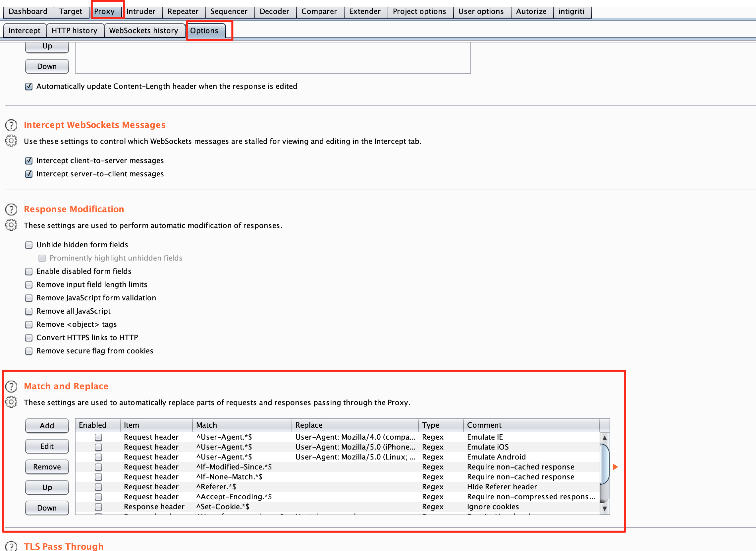The image size is (756, 551).
Task: Click Remove button in Match and Replace
Action: 47,467
